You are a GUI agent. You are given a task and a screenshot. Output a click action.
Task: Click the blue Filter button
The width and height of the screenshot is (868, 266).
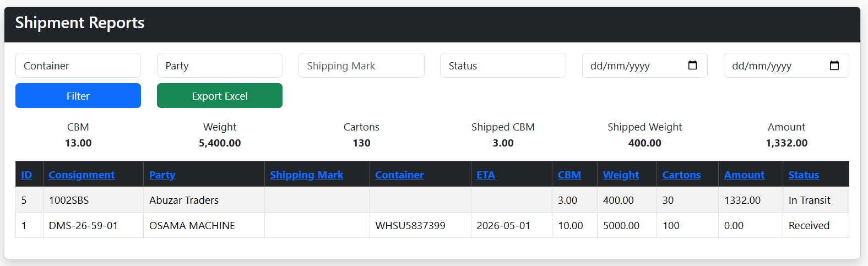[x=78, y=96]
